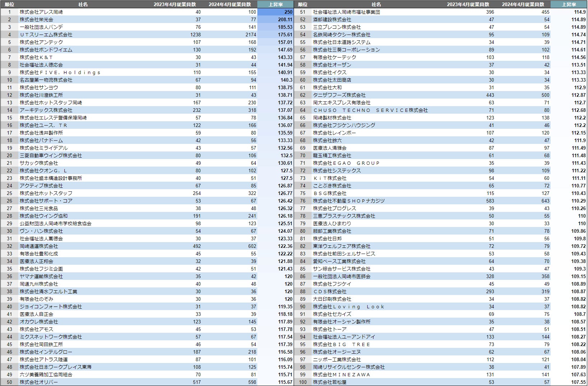Select the 三恵プラスチックス株式会社 cell

[x=344, y=216]
